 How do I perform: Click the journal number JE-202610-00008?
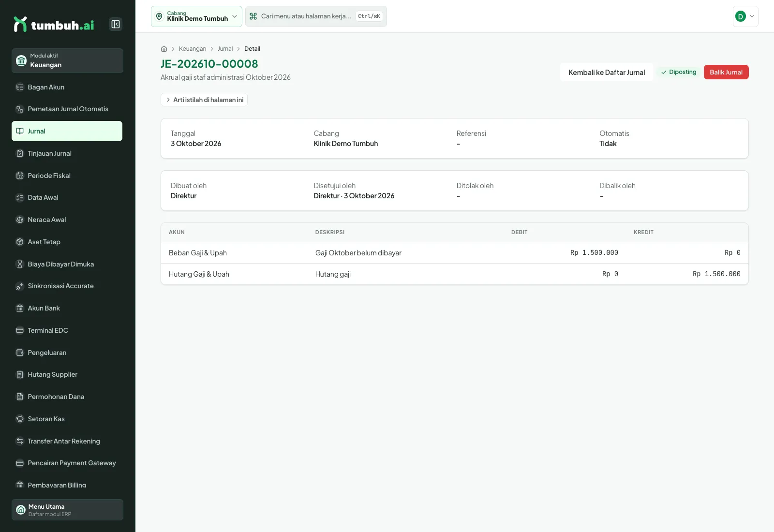pos(209,64)
